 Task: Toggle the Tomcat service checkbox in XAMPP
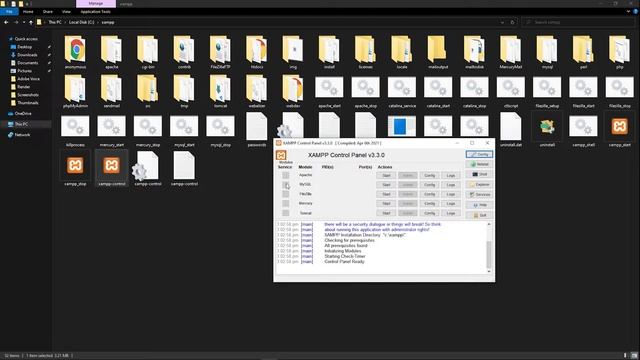(286, 213)
